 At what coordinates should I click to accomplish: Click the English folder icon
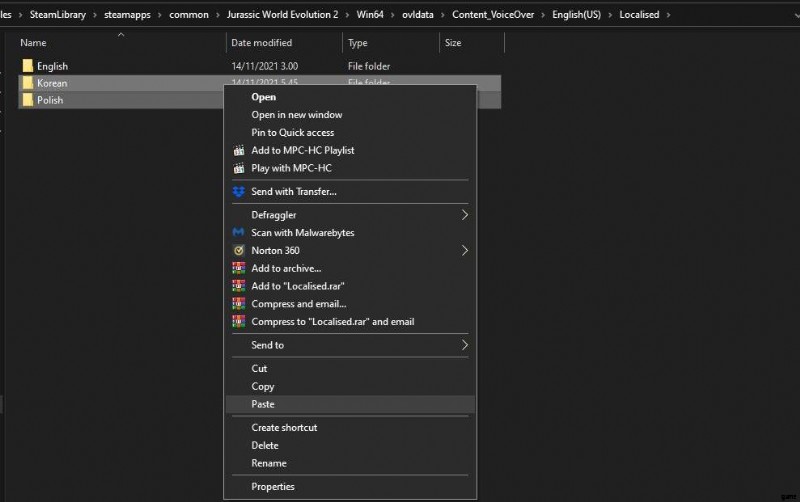click(x=28, y=66)
